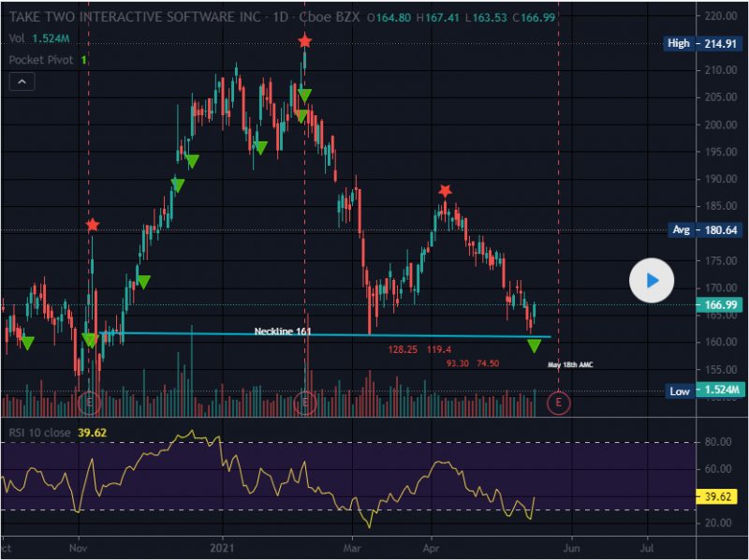Screen dimensions: 749x560
Task: Click the Low price label
Action: pos(680,391)
